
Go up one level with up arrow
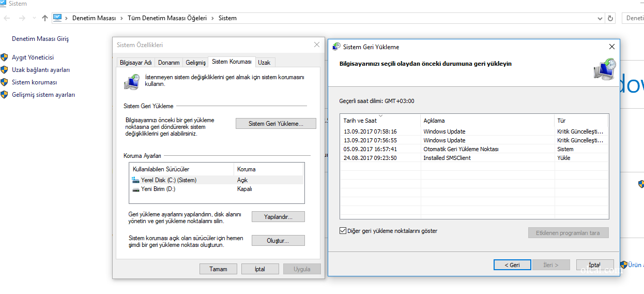45,18
